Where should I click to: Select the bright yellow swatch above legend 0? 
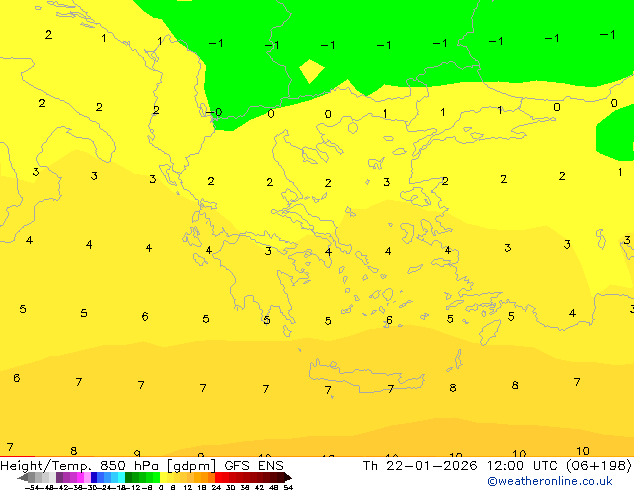(163, 477)
